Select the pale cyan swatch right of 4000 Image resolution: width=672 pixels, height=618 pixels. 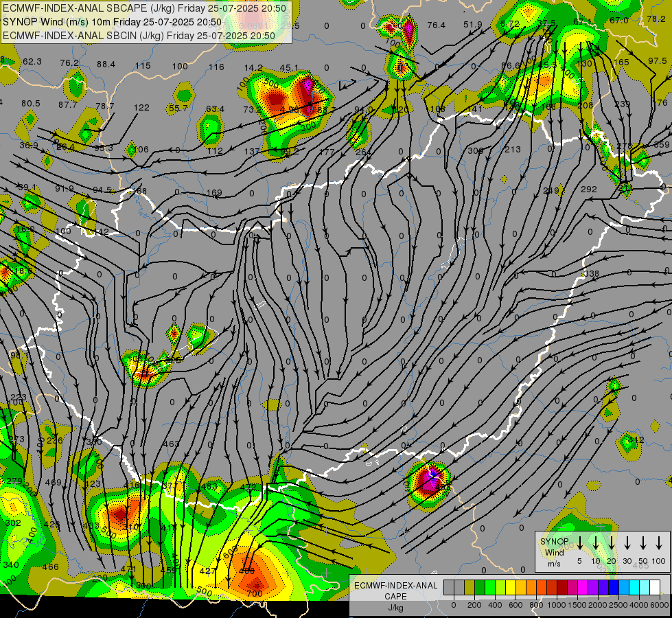click(x=644, y=588)
